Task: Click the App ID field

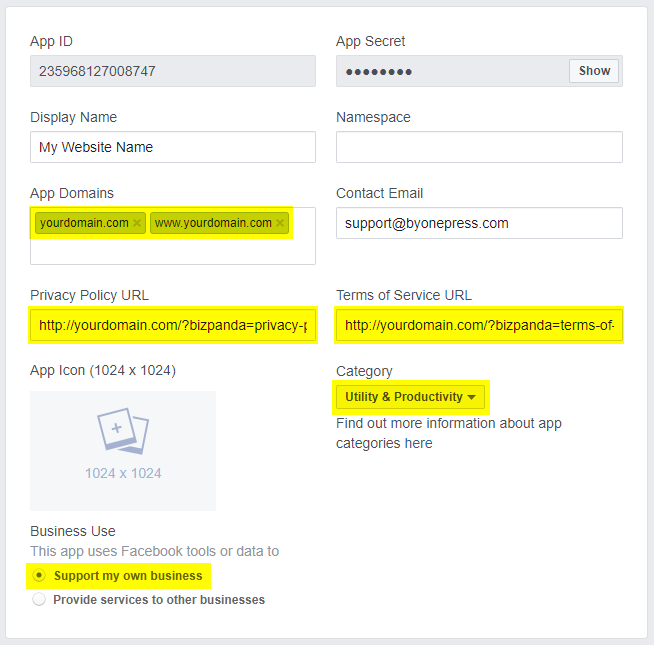Action: click(x=173, y=71)
